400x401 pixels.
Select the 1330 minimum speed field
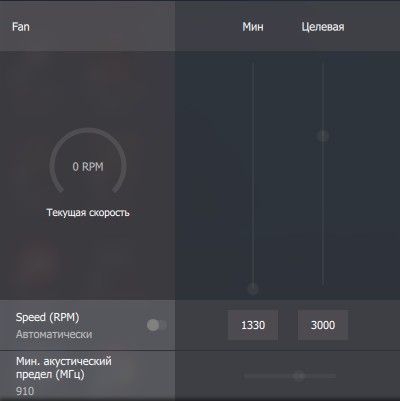(x=253, y=325)
